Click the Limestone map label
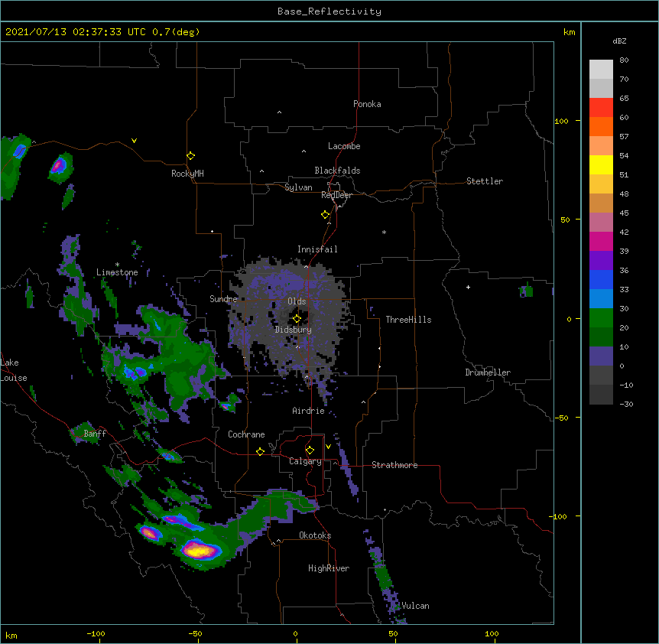The width and height of the screenshot is (659, 644). pyautogui.click(x=117, y=272)
